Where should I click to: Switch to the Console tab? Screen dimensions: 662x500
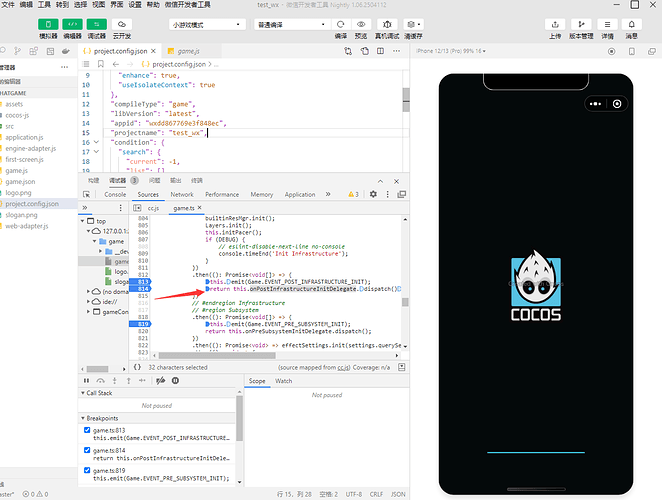click(115, 194)
